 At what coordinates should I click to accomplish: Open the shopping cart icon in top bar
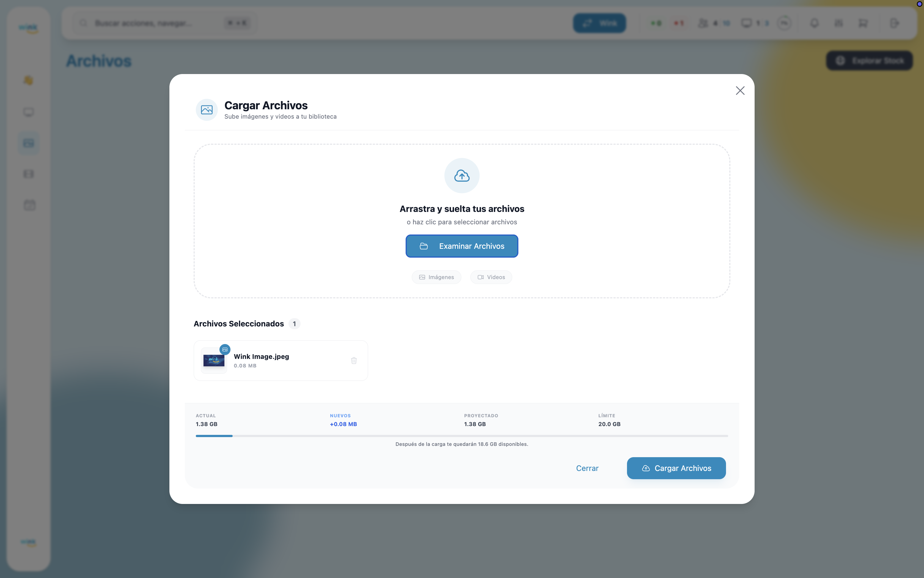click(x=863, y=23)
